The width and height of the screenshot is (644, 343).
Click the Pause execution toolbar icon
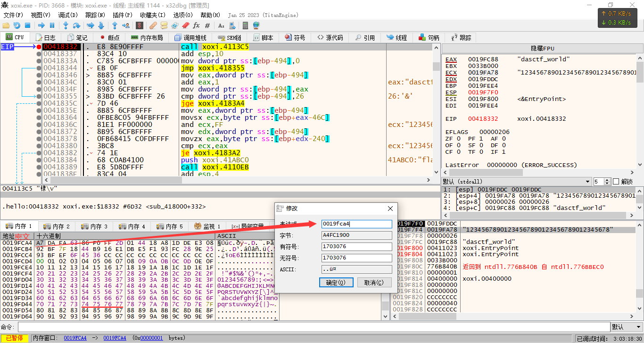tap(52, 25)
